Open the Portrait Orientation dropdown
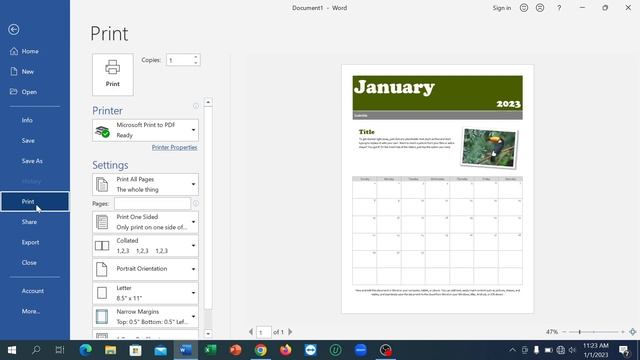Viewport: 640px width, 360px height. pos(145,269)
